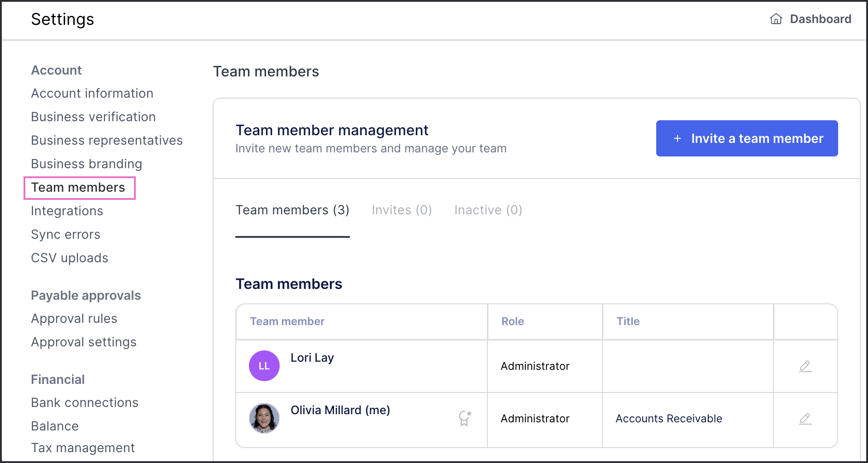This screenshot has width=868, height=463.
Task: Click Olivia Millard's profile photo
Action: pos(264,418)
